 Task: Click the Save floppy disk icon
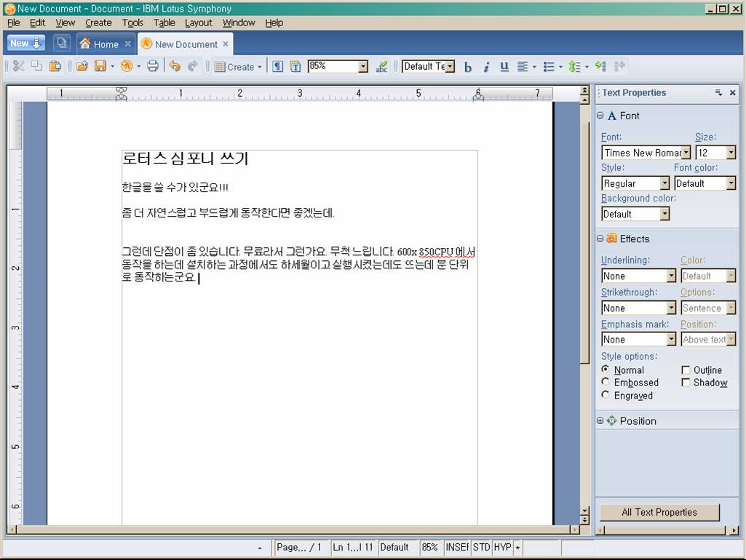(100, 66)
